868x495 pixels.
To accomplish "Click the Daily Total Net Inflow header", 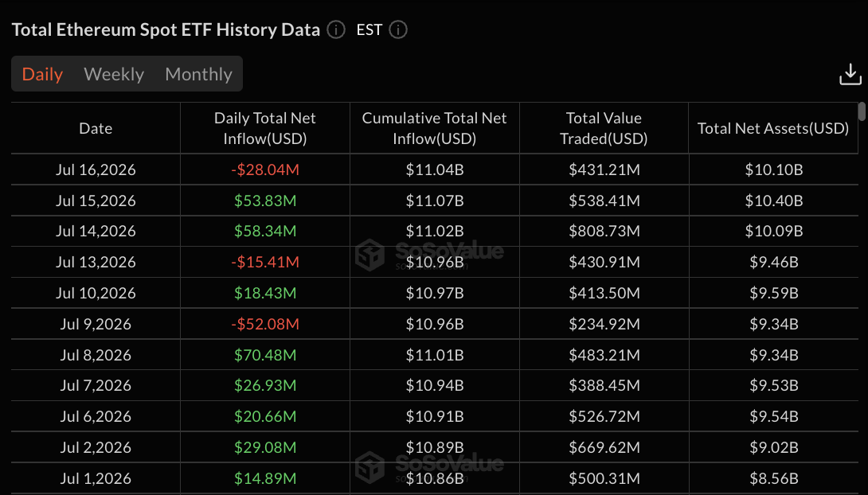I will point(265,128).
